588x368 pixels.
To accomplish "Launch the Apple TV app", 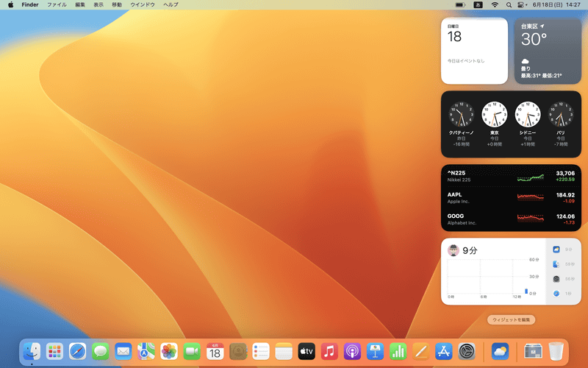I will (x=306, y=352).
